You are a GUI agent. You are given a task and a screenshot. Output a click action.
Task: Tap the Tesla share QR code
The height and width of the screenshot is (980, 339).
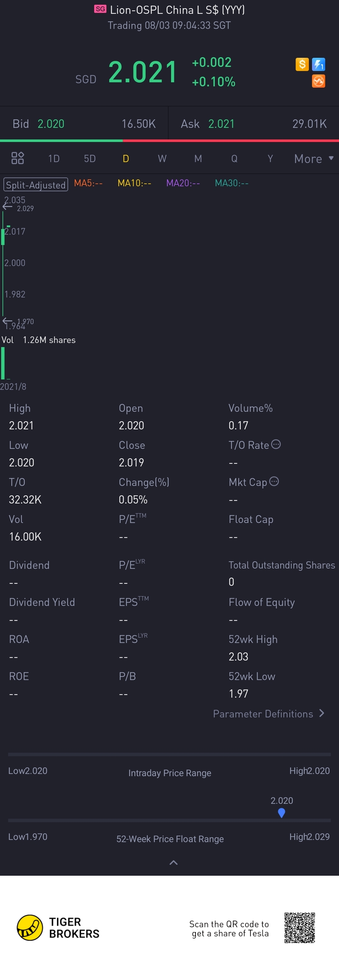pyautogui.click(x=299, y=928)
